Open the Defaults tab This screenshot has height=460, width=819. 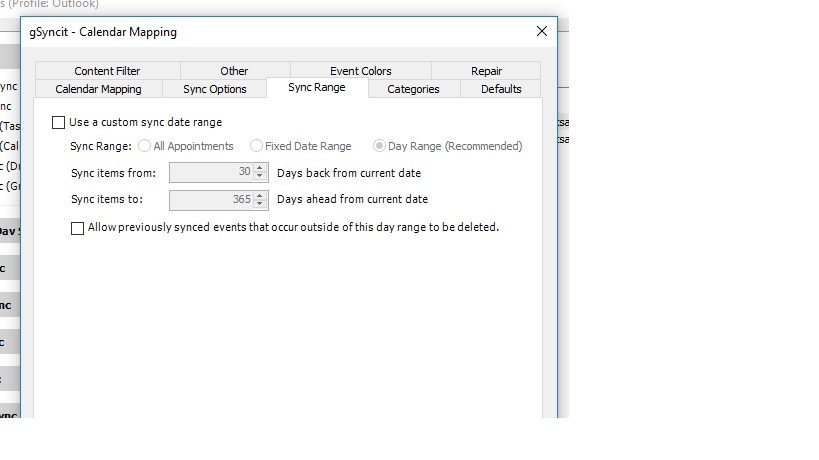(x=501, y=89)
